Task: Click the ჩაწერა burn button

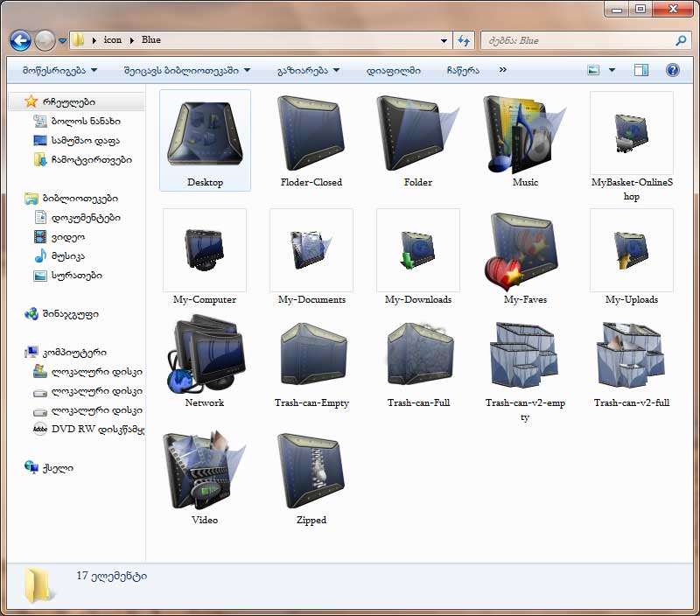Action: [x=463, y=70]
